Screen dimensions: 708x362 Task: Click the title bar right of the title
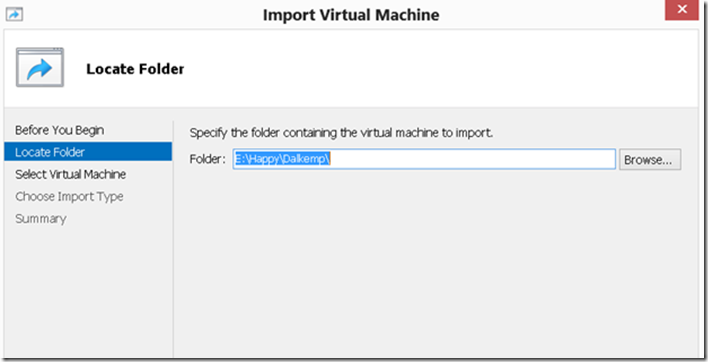[x=551, y=15]
